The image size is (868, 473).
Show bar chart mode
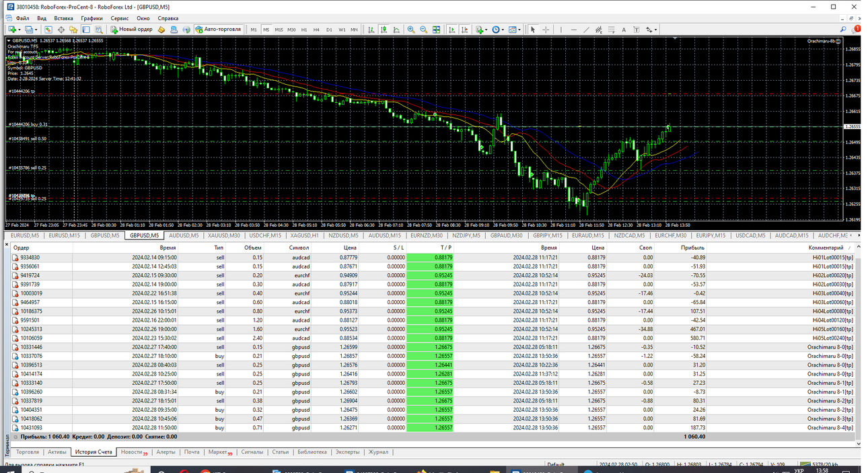(371, 30)
